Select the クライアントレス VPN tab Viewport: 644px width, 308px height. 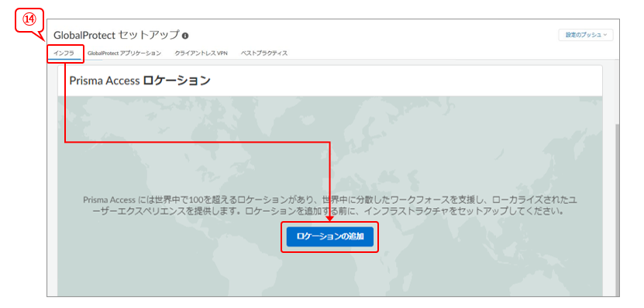201,53
